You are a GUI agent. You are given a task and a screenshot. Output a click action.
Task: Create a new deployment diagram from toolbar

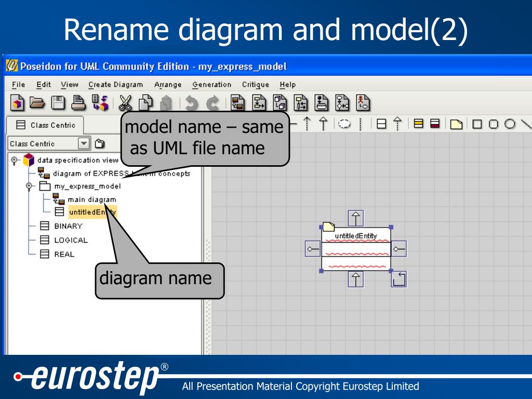pos(280,103)
